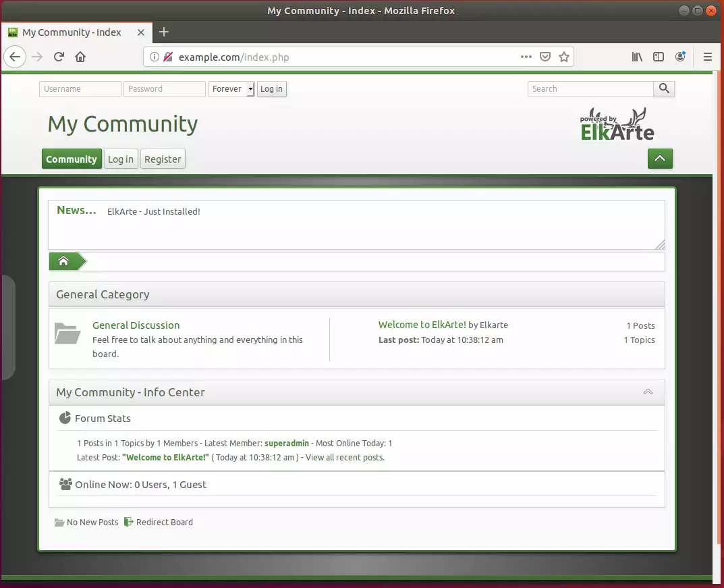Open the superadmin member profile link
This screenshot has height=588, width=724.
coord(286,443)
